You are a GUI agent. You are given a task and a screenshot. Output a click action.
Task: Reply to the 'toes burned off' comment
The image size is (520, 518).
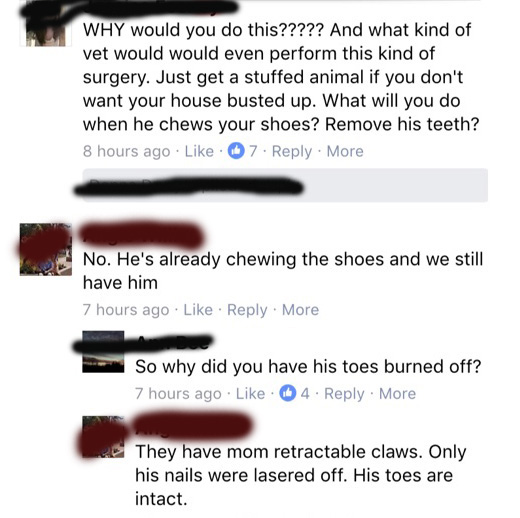344,394
